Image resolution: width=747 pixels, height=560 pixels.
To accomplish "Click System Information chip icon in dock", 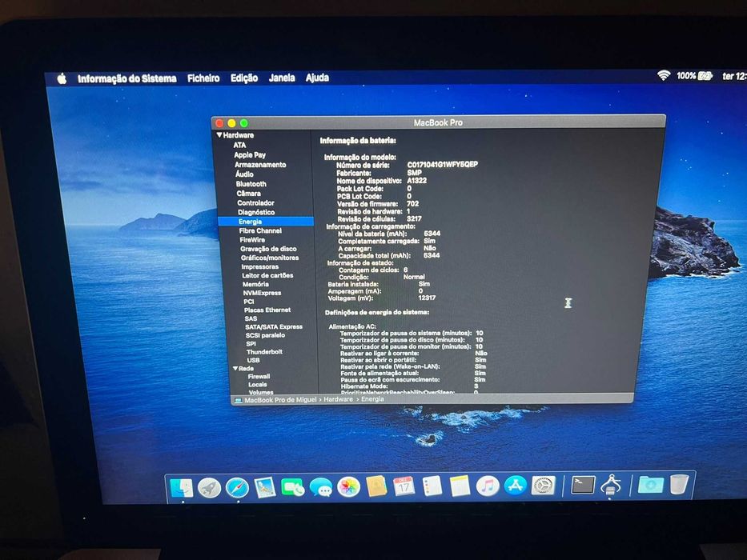I will pyautogui.click(x=611, y=485).
